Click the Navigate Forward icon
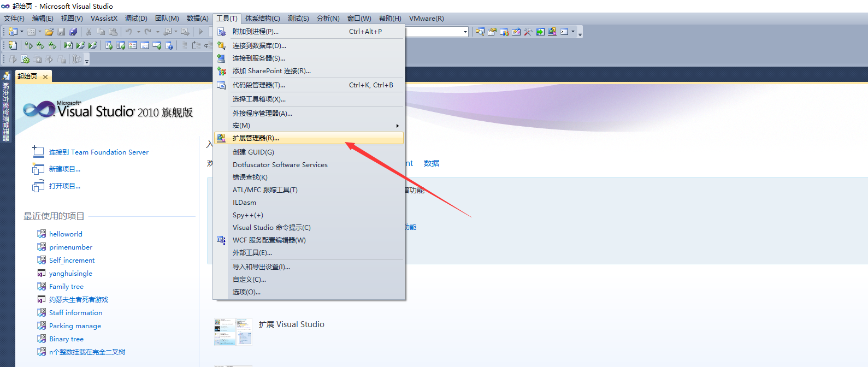 click(x=185, y=32)
